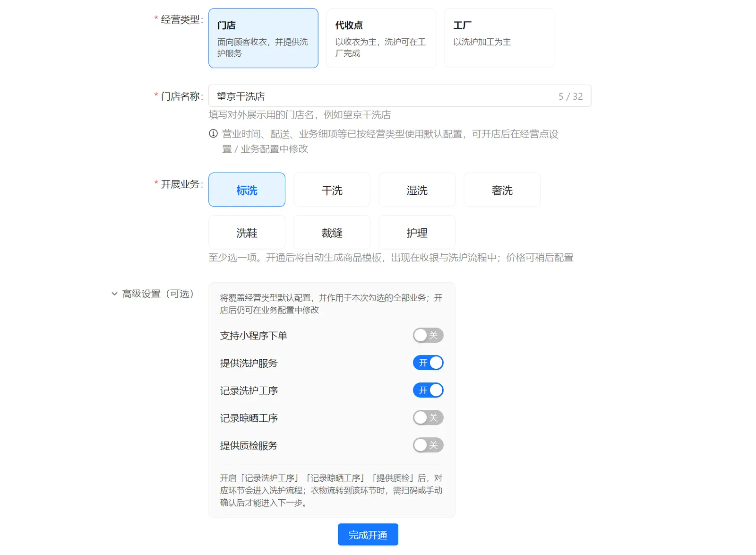Click the 将覆盖经营类型默认配置 description text
The image size is (756, 555).
click(x=331, y=304)
